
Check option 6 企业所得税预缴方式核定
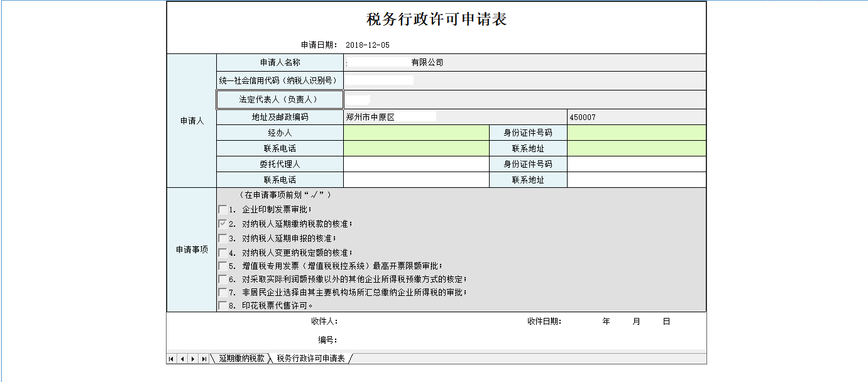[x=222, y=280]
